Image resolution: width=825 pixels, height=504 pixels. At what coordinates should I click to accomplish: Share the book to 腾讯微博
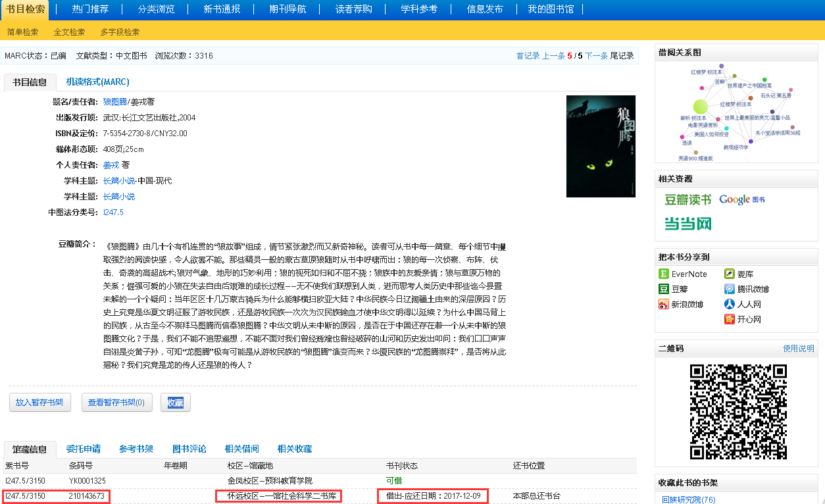747,289
